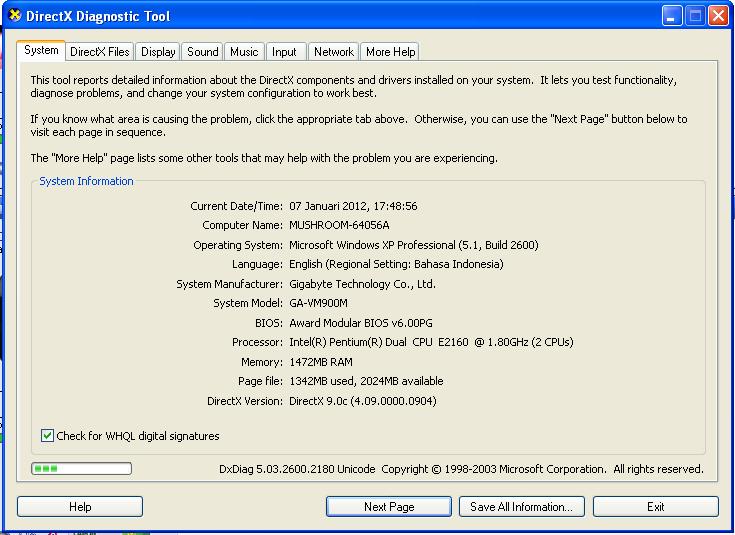The width and height of the screenshot is (735, 535).
Task: Click the DirectX icon in title bar
Action: (x=15, y=16)
